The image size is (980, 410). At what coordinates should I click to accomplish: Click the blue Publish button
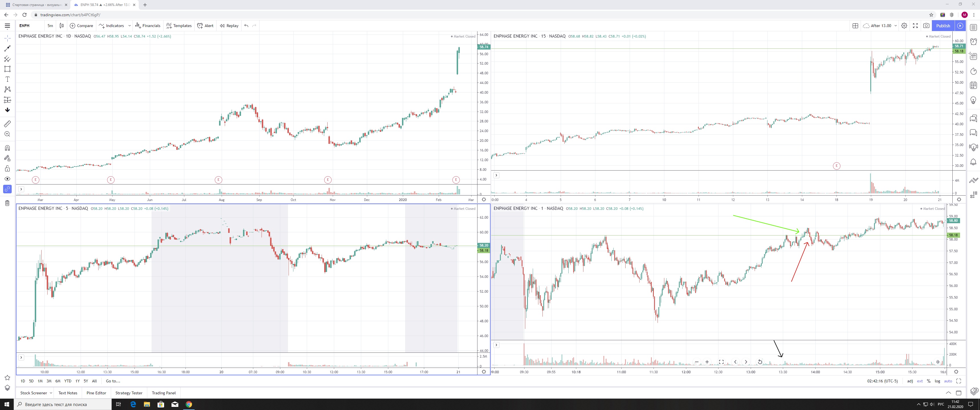point(943,25)
